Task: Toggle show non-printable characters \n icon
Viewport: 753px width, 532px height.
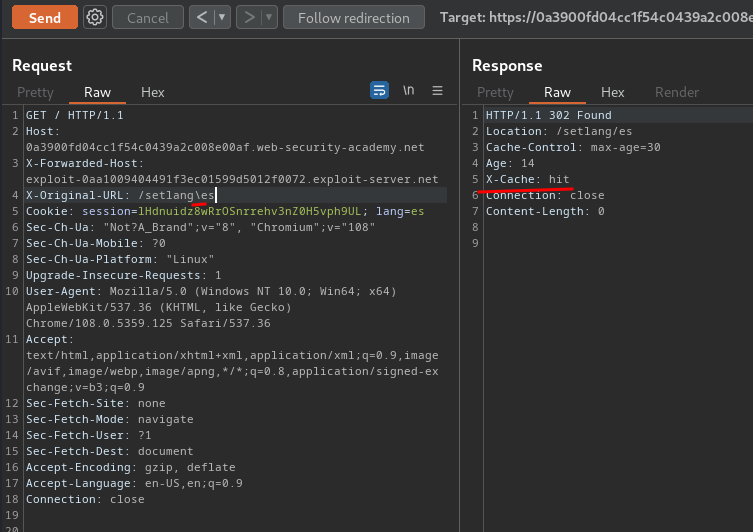Action: (408, 90)
